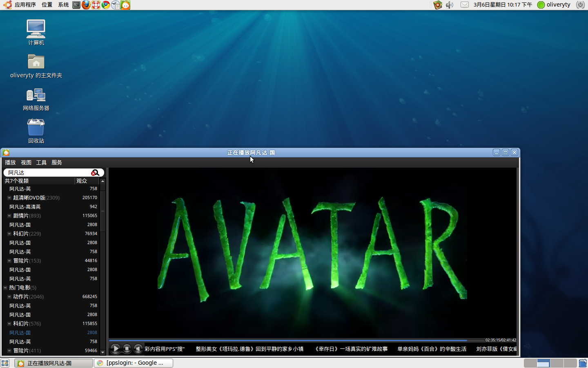Open the Help lifebuoy launcher
588x368 pixels.
(96, 5)
